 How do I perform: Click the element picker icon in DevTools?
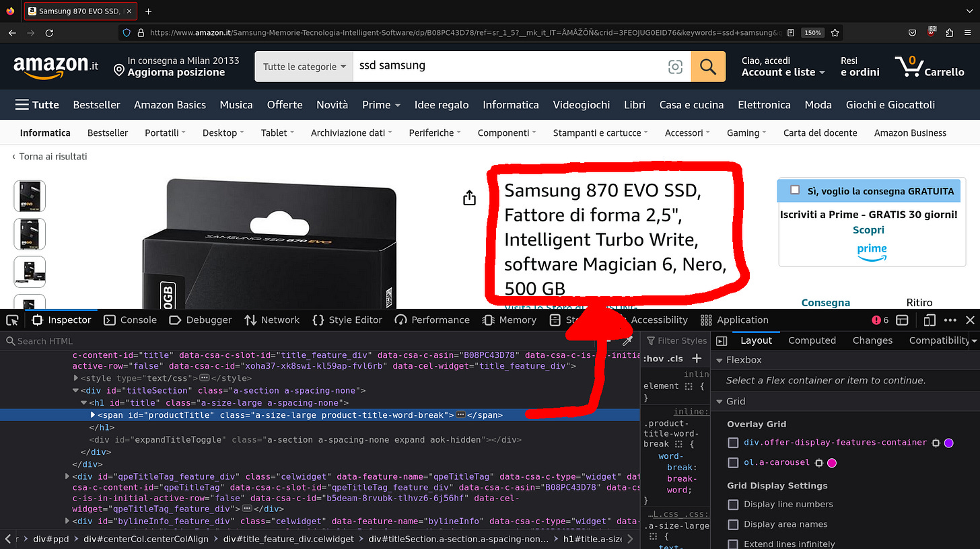click(13, 320)
